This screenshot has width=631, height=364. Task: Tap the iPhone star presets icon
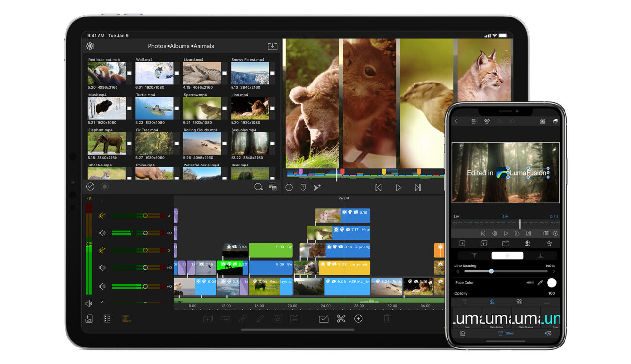pos(549,243)
